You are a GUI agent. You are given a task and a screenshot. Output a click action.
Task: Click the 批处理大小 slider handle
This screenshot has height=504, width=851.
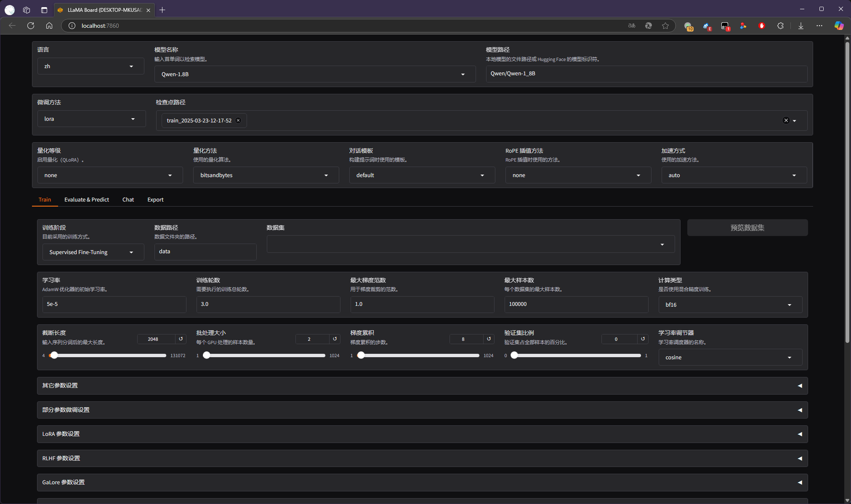pyautogui.click(x=206, y=355)
